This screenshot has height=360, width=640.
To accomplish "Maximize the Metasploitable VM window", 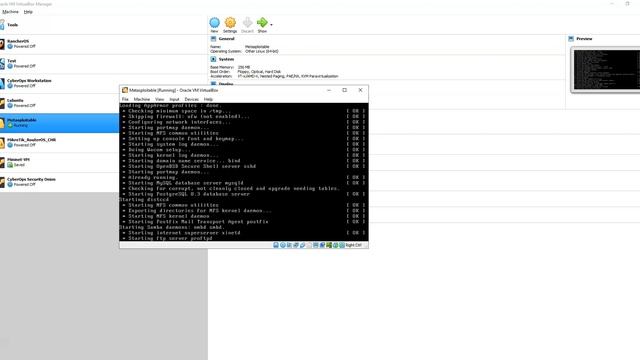I will 344,90.
